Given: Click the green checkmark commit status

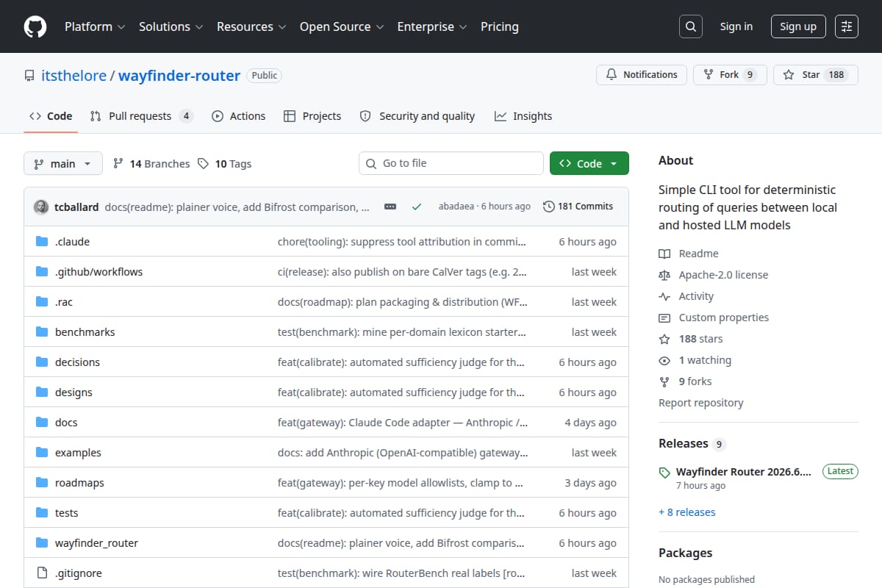Looking at the screenshot, I should click(417, 207).
